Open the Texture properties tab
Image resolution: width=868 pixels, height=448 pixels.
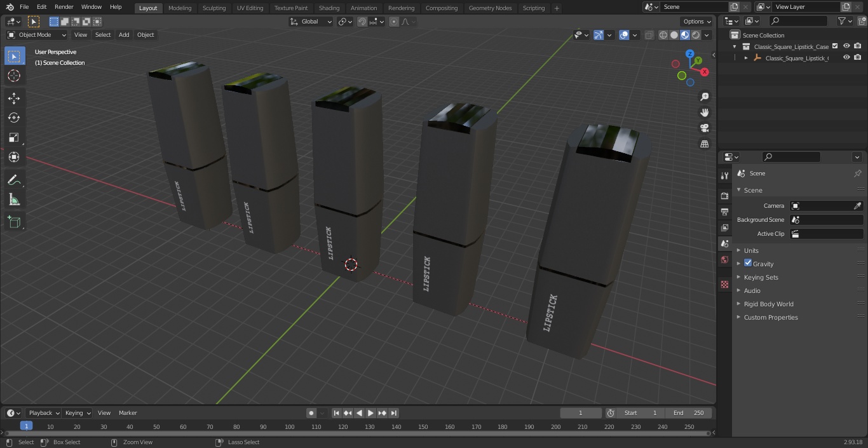point(724,284)
